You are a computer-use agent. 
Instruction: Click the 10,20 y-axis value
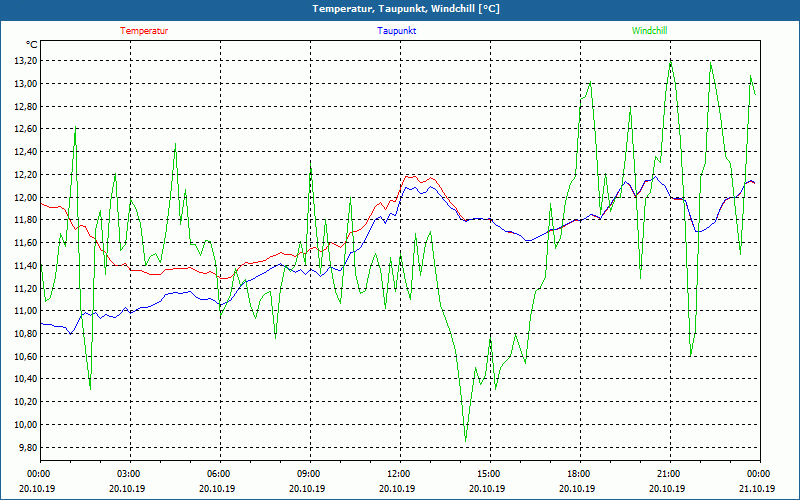pos(27,402)
